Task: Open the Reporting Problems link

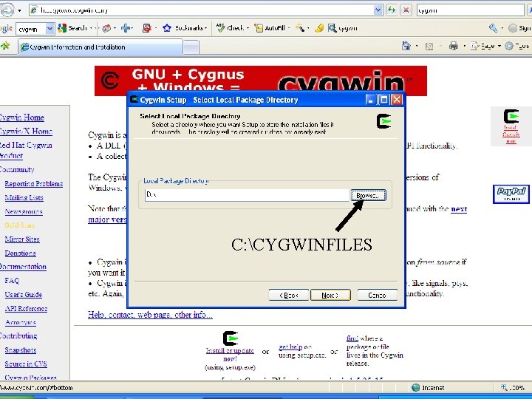Action: click(x=33, y=183)
